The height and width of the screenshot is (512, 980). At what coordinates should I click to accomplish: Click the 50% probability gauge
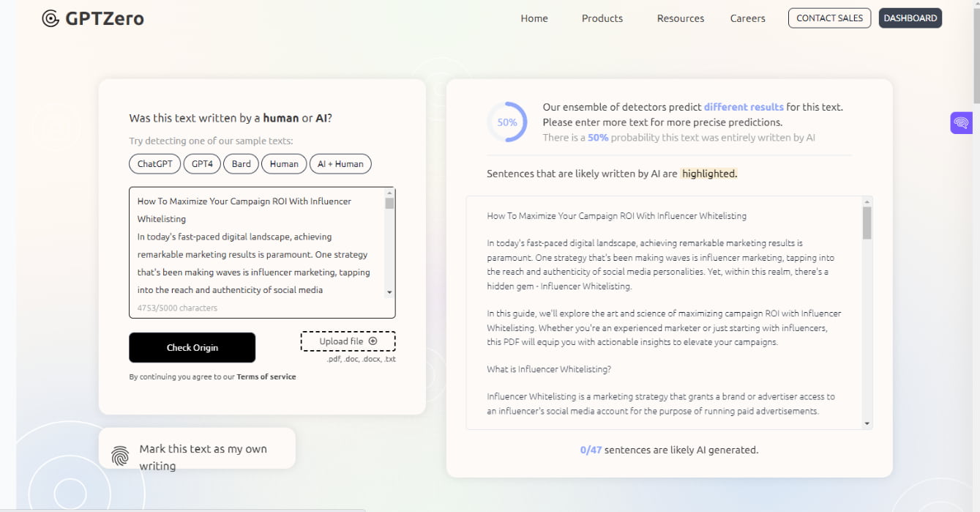pyautogui.click(x=506, y=122)
